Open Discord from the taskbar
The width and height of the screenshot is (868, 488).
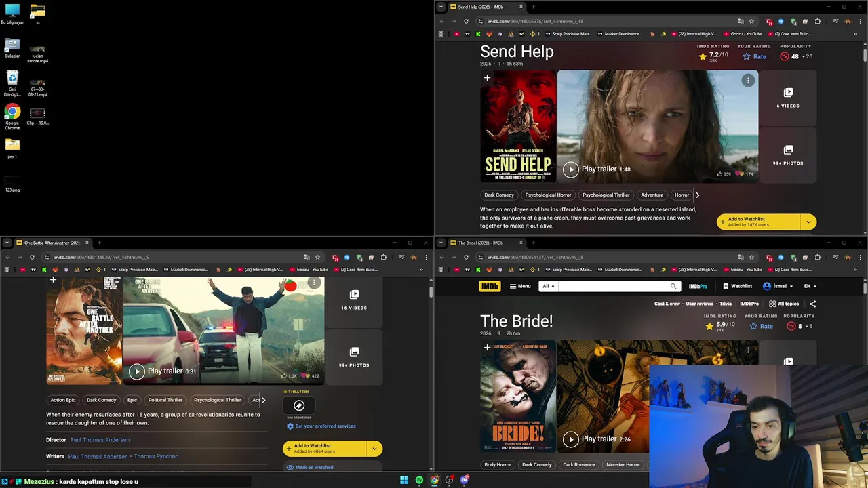click(x=465, y=480)
